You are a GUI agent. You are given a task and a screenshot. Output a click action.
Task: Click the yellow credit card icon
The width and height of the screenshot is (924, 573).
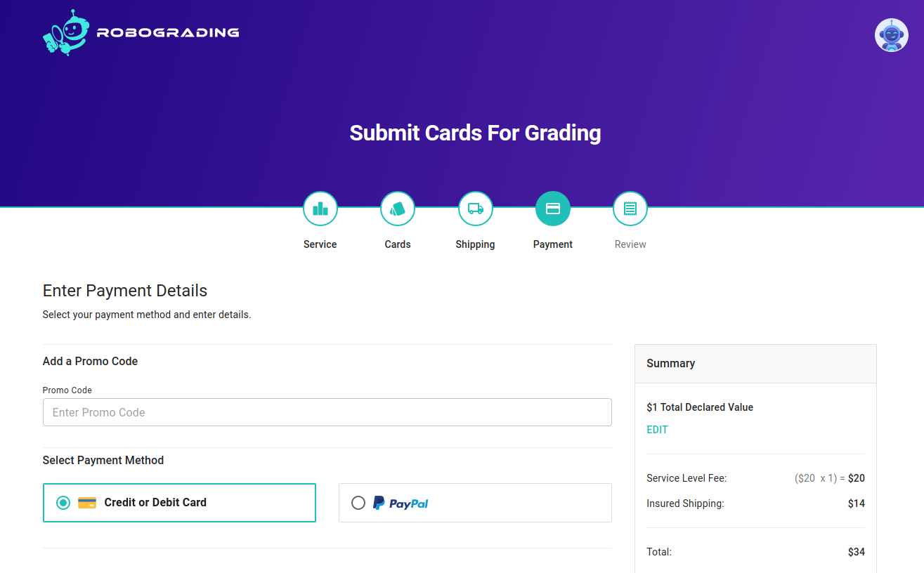coord(87,503)
